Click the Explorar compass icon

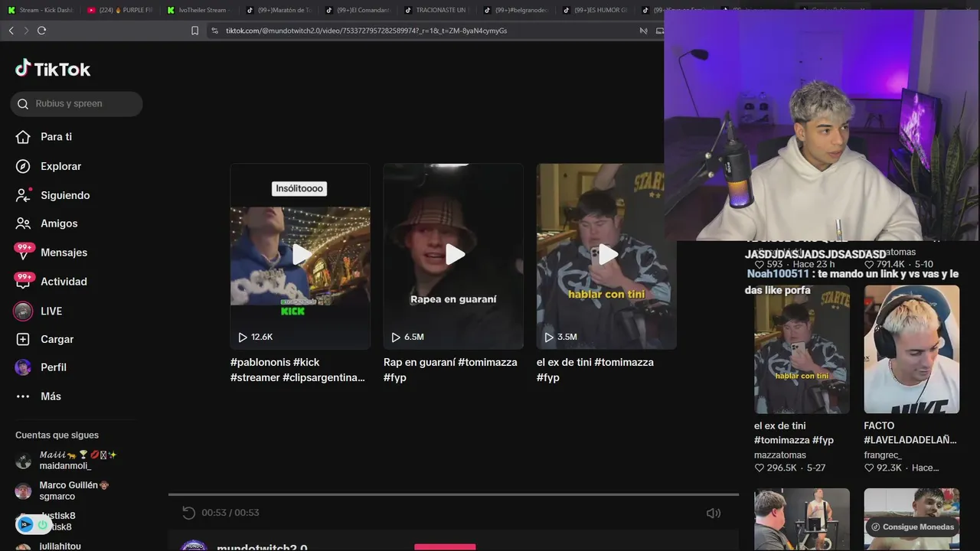pos(23,166)
